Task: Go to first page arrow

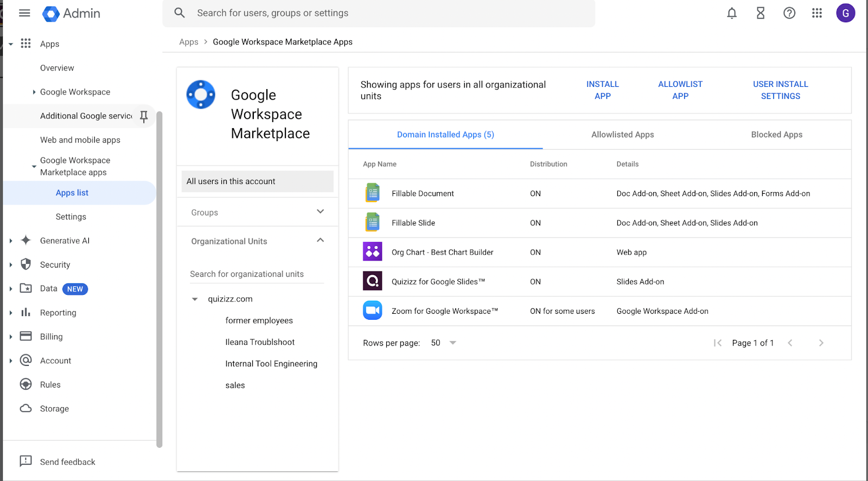Action: click(x=718, y=343)
